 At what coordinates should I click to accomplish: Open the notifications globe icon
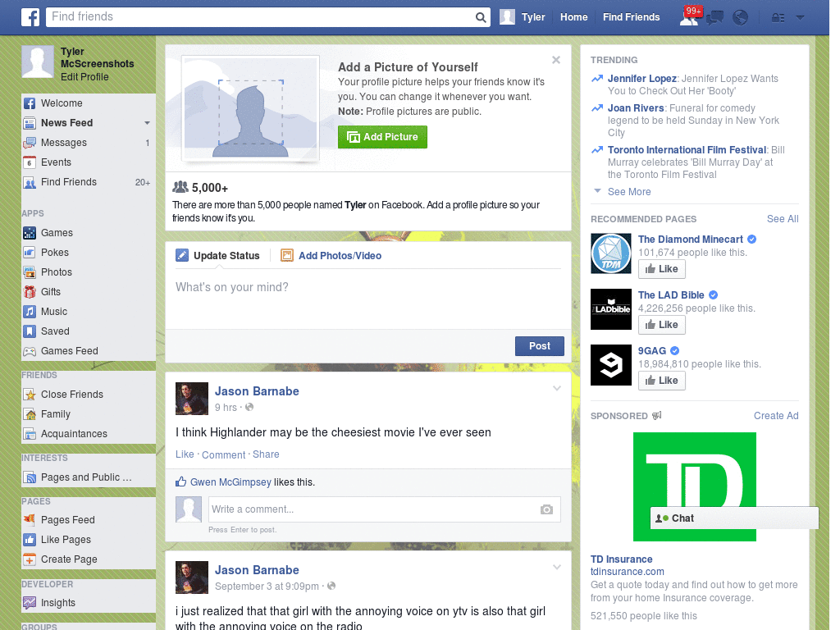[x=741, y=18]
